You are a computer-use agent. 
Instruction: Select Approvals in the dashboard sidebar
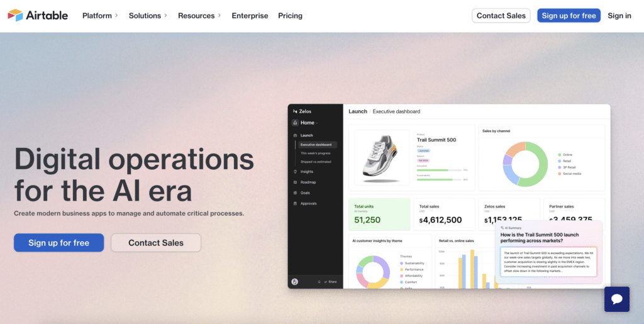click(308, 204)
